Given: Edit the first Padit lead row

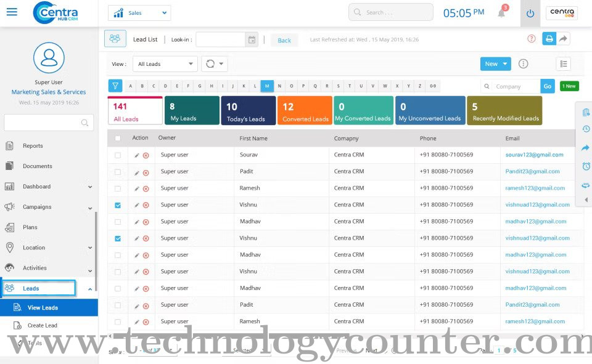Looking at the screenshot, I should (137, 172).
